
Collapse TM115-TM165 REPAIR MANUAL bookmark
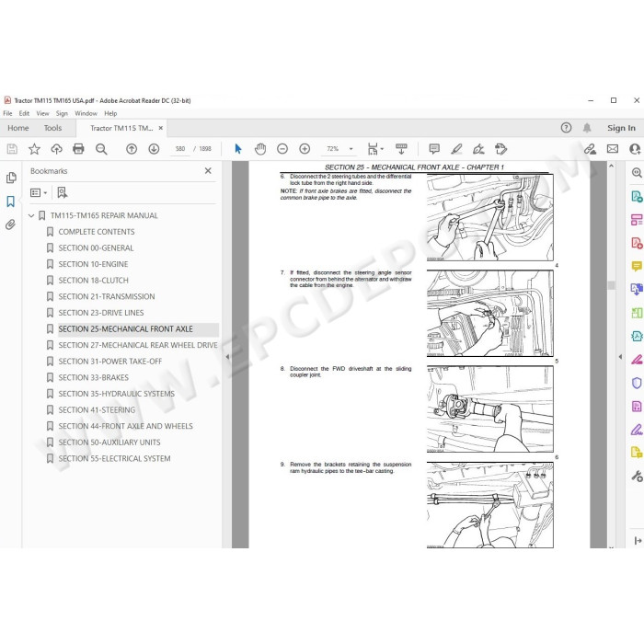(30, 215)
